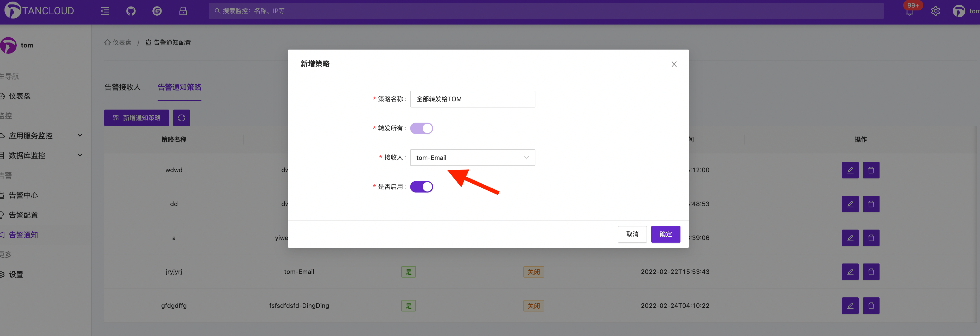Click the 取消 cancel button
Viewport: 980px width, 336px height.
coord(632,234)
